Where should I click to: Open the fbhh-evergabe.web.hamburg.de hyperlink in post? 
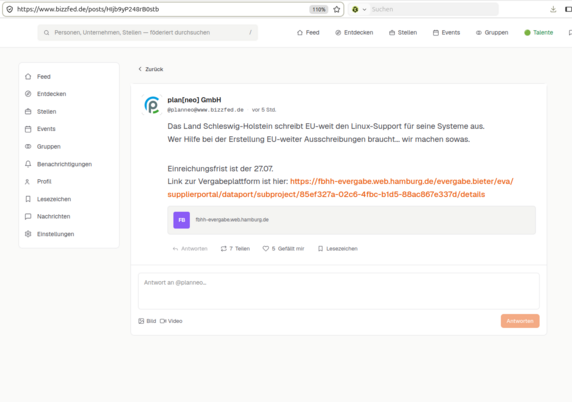point(340,188)
